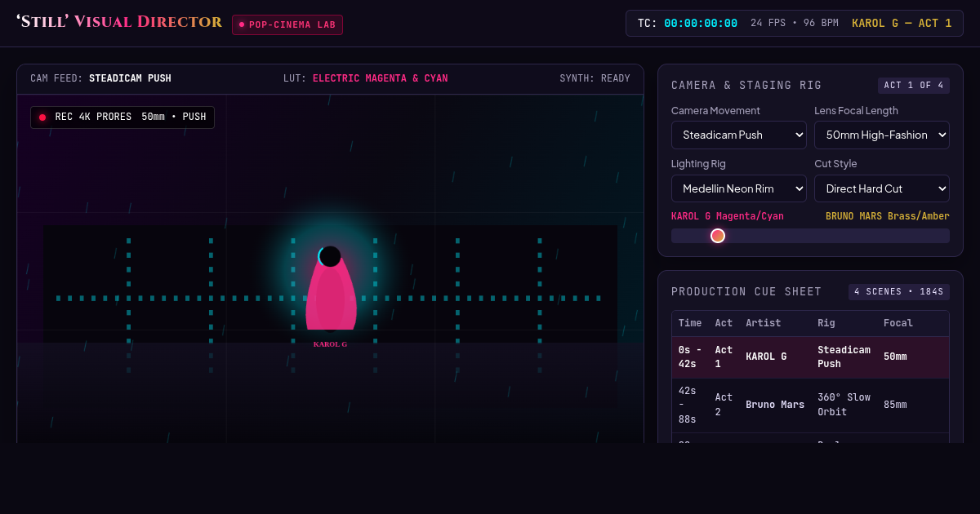The width and height of the screenshot is (980, 514).
Task: Click the 24 FPS • 96 BPM readout
Action: pos(795,23)
